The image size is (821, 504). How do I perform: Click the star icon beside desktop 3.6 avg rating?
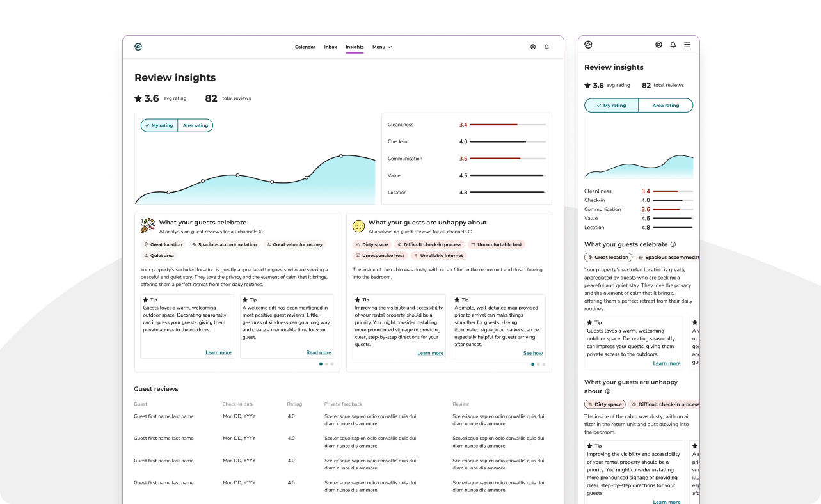tap(138, 98)
